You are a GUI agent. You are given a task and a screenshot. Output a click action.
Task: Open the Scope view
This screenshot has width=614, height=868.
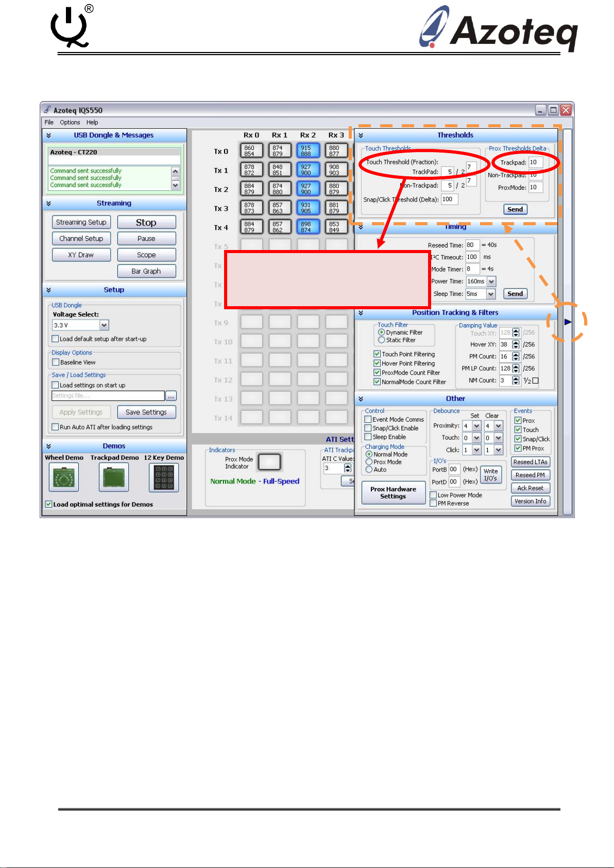click(x=146, y=255)
